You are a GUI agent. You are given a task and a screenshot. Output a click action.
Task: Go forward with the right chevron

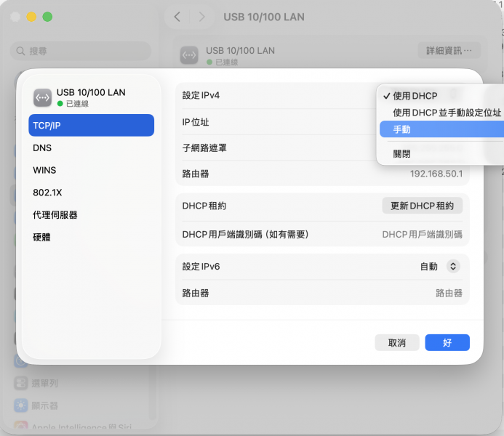click(201, 17)
